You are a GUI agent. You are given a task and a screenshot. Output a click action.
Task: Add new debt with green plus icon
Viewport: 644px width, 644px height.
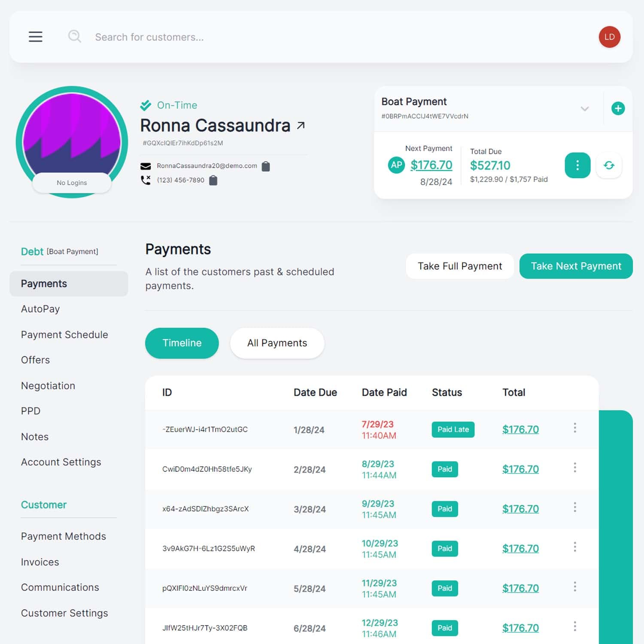(618, 109)
